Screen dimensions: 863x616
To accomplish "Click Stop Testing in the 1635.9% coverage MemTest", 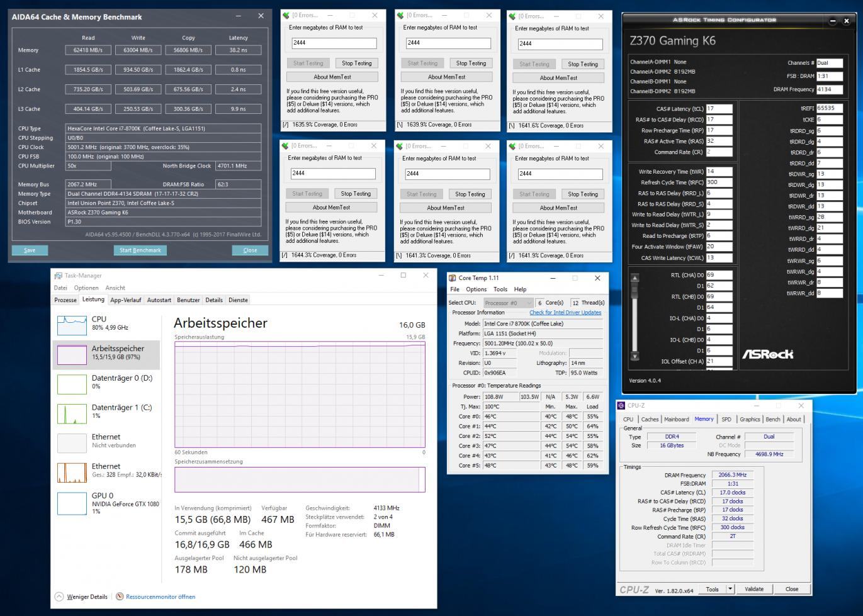I will 357,63.
